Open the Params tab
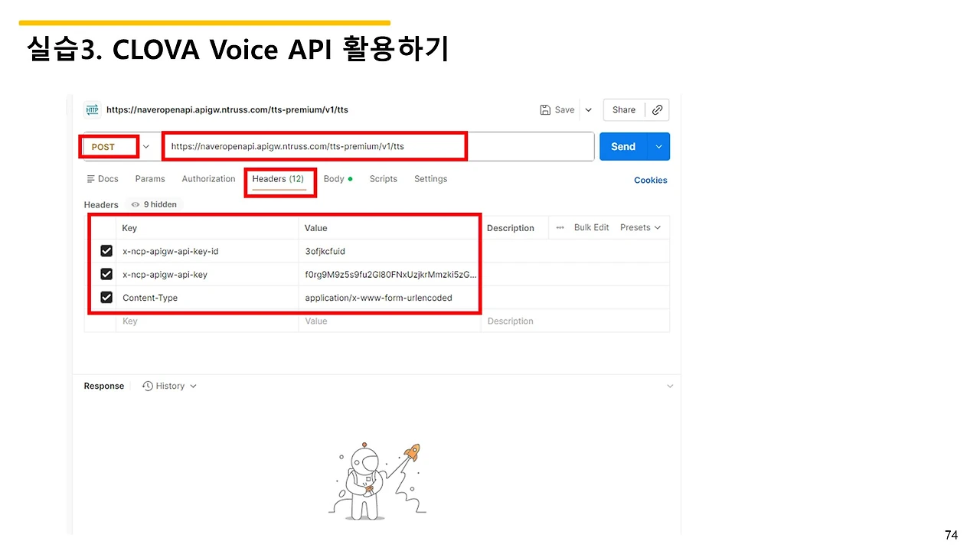Image resolution: width=980 pixels, height=551 pixels. point(150,179)
